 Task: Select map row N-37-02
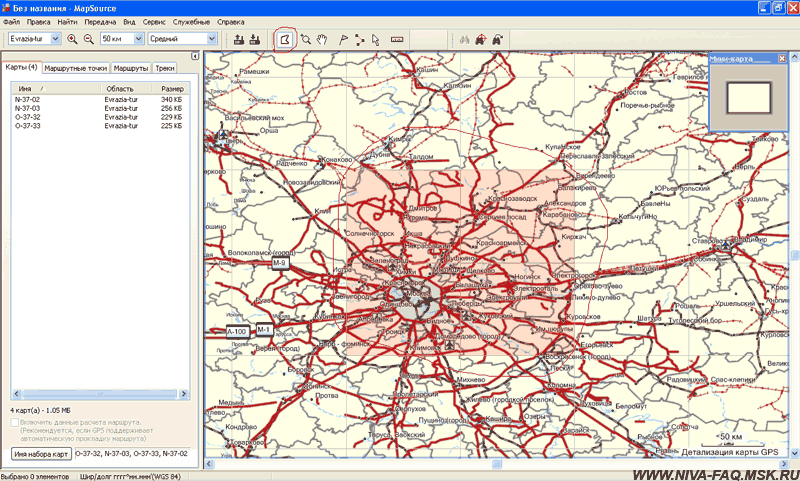(98, 99)
